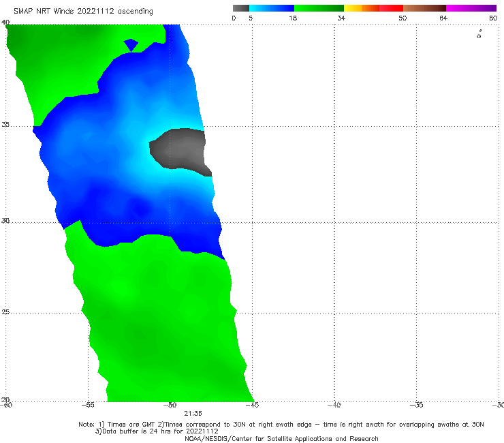Click the magenta-purple segment of the color bar
Viewport: 504px width, 443px height.
(x=471, y=8)
